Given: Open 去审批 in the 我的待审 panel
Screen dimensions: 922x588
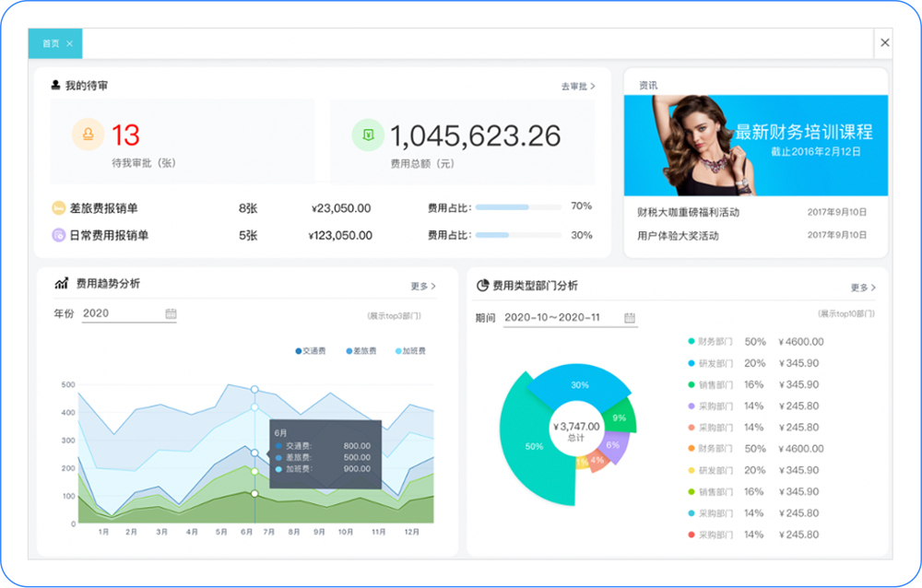Looking at the screenshot, I should [x=578, y=87].
